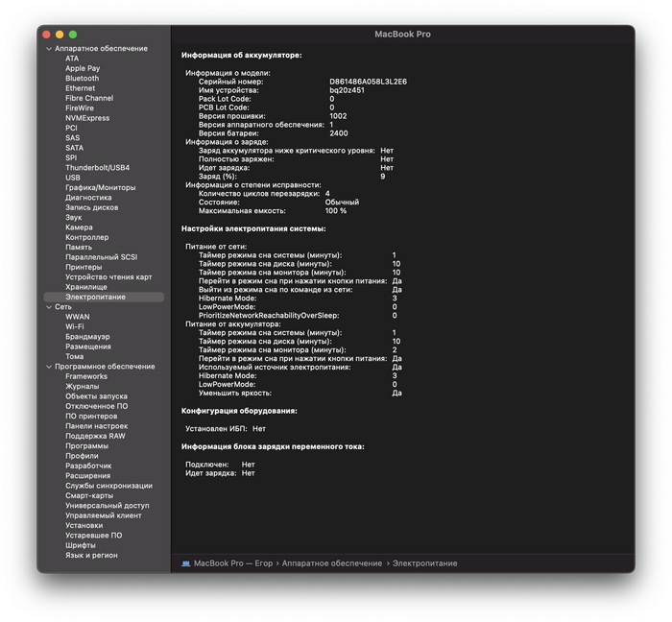Open Устройство чтения карт entry

108,277
